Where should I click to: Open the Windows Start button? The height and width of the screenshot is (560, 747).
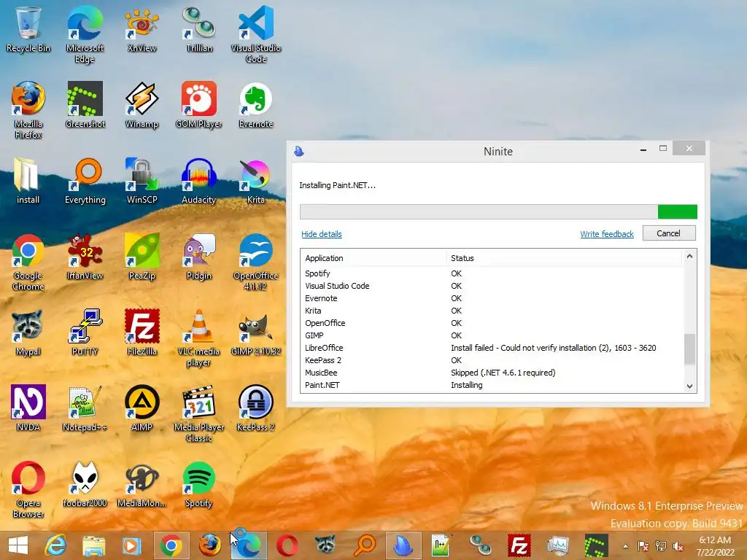[x=18, y=545]
